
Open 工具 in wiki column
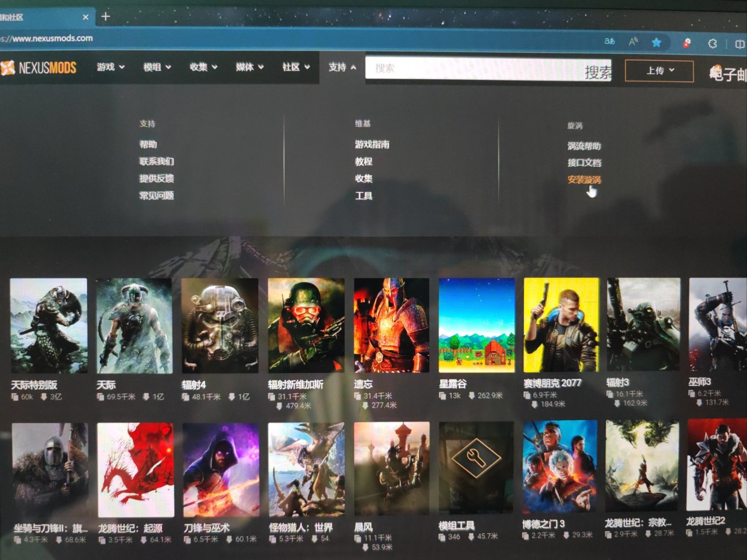tap(363, 196)
